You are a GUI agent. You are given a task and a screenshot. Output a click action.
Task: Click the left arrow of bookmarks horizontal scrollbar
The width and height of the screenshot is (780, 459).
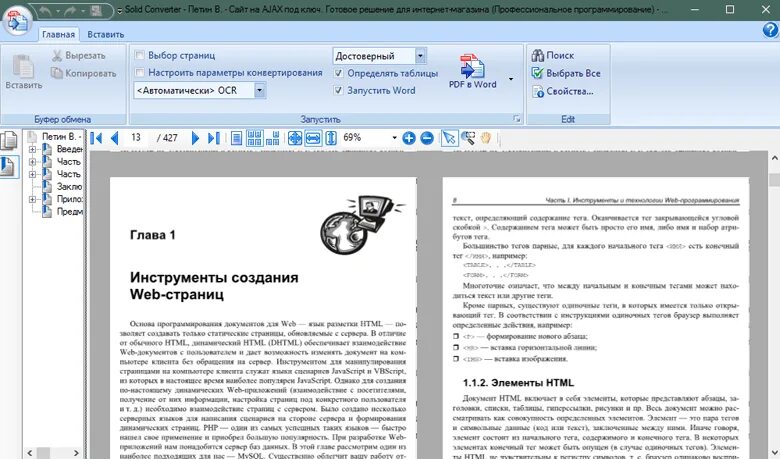[x=29, y=453]
